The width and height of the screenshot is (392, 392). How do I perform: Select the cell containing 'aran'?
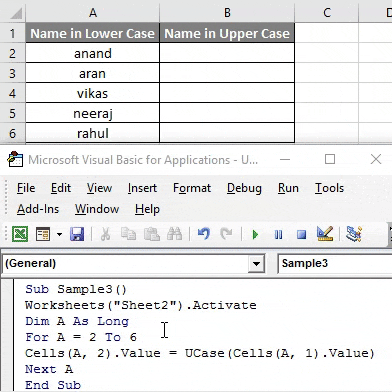(x=93, y=73)
